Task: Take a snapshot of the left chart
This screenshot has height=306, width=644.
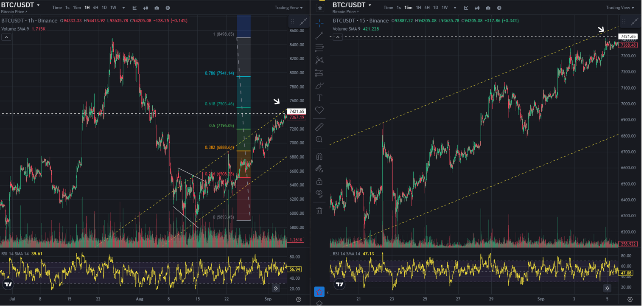Action: 157,8
